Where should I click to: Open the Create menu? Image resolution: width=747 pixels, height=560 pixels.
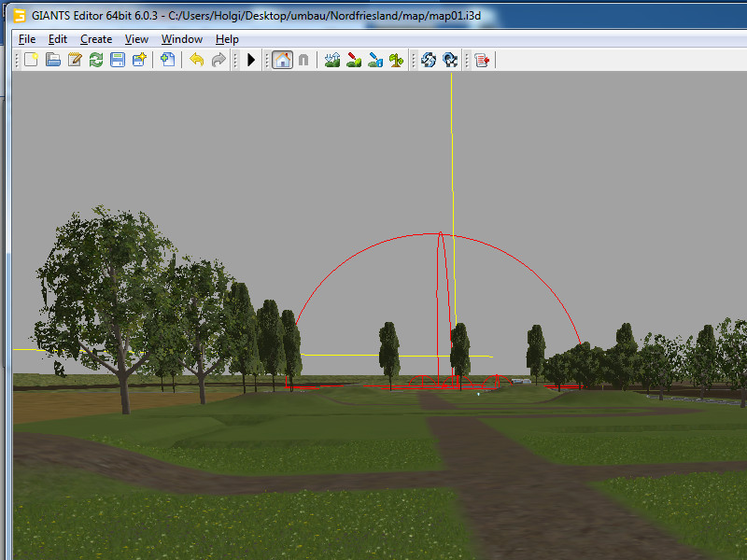[96, 39]
